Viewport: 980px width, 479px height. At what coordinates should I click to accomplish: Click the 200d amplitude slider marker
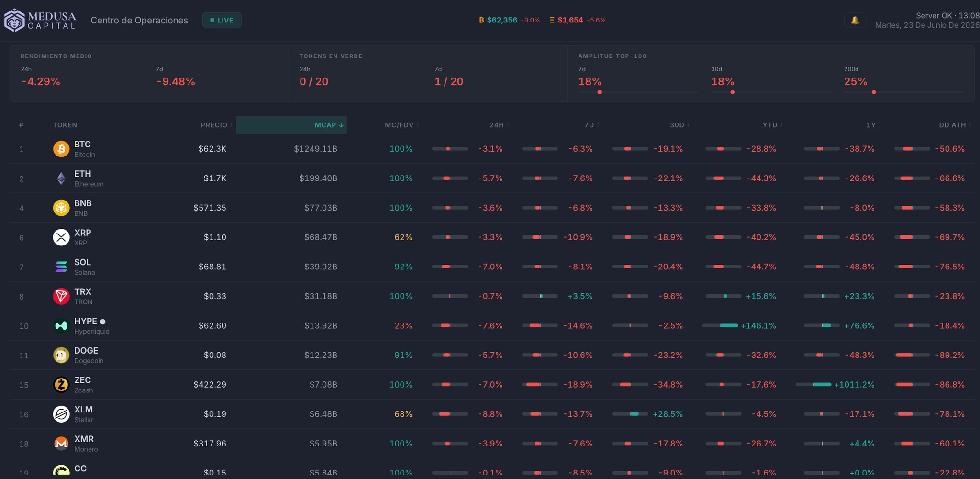tap(874, 92)
